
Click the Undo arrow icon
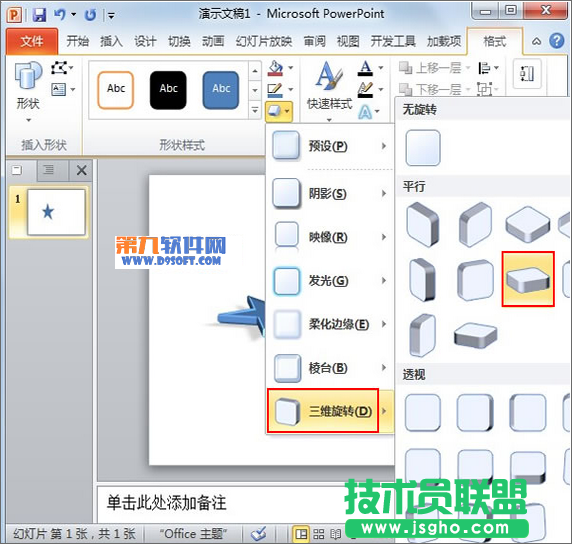(x=59, y=14)
